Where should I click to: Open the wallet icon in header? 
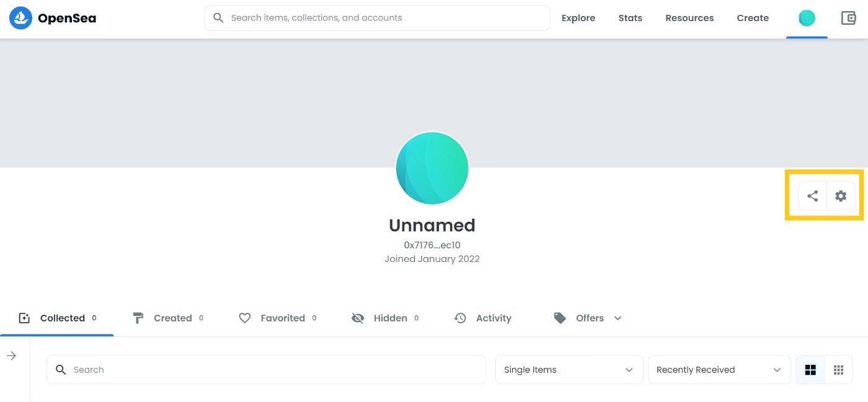848,18
